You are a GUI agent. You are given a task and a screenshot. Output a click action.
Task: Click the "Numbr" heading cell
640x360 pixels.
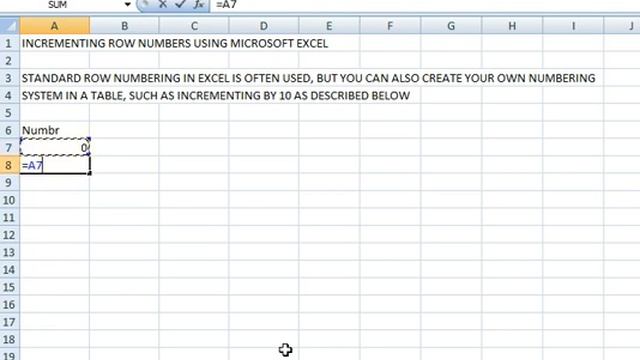54,130
